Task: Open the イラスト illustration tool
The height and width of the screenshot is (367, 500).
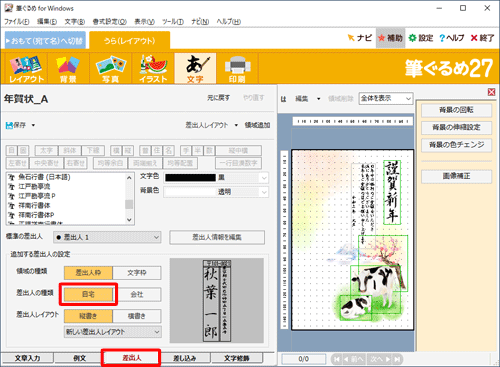Action: [x=153, y=69]
